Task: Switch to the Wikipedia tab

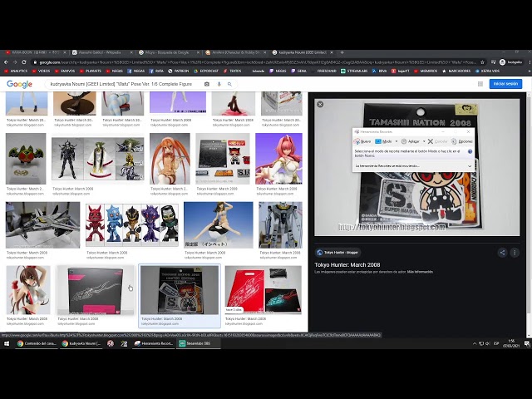Action: coord(101,52)
